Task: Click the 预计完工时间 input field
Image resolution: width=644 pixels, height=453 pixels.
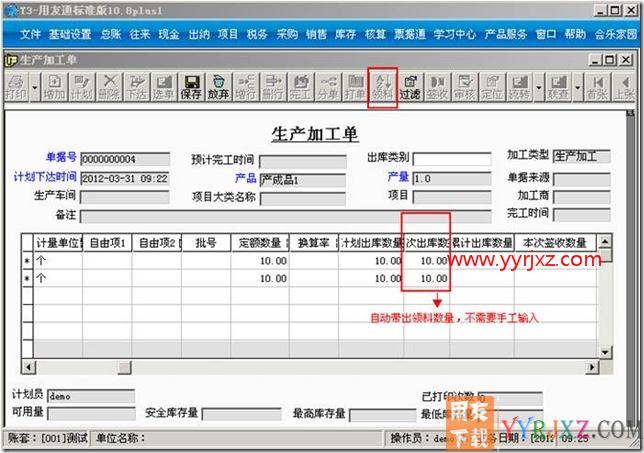Action: 303,161
